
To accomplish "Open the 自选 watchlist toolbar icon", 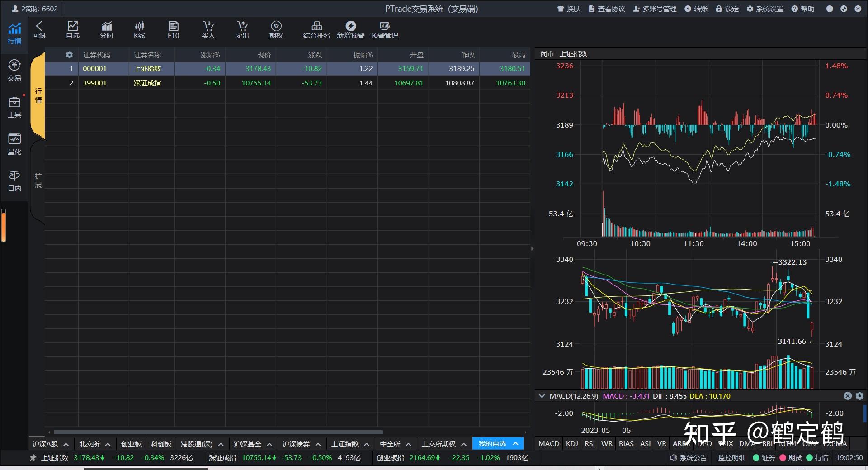I will click(73, 30).
